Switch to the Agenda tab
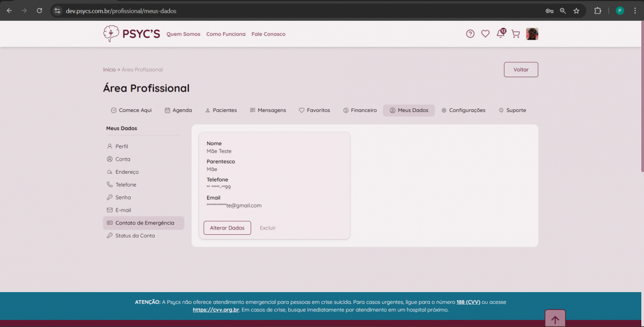This screenshot has width=644, height=327. click(178, 110)
